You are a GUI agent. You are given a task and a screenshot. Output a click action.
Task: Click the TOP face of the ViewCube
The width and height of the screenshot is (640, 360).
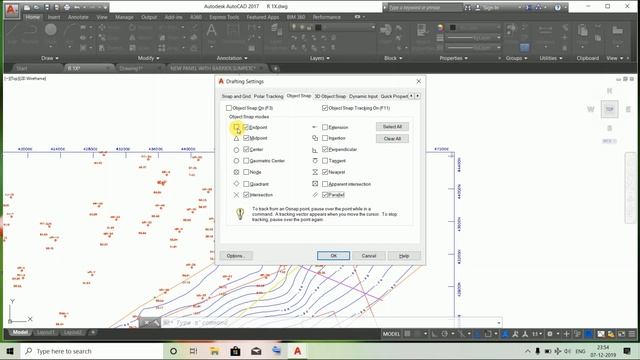(609, 109)
